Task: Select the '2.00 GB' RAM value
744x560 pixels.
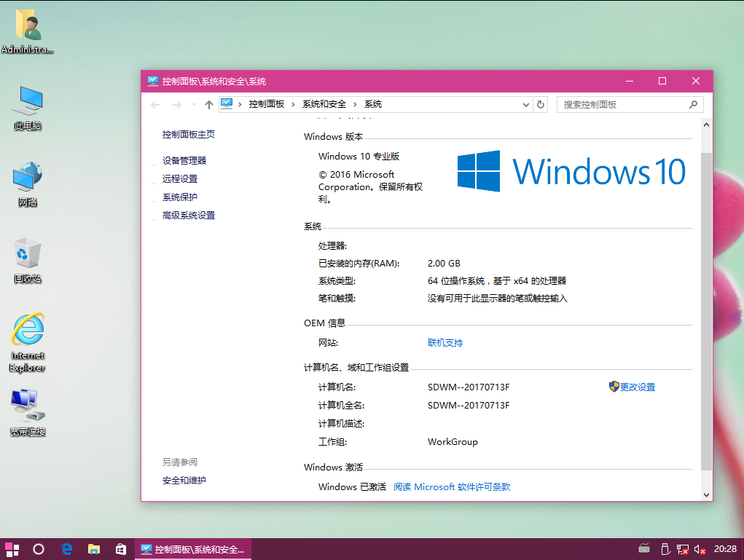Action: [444, 264]
